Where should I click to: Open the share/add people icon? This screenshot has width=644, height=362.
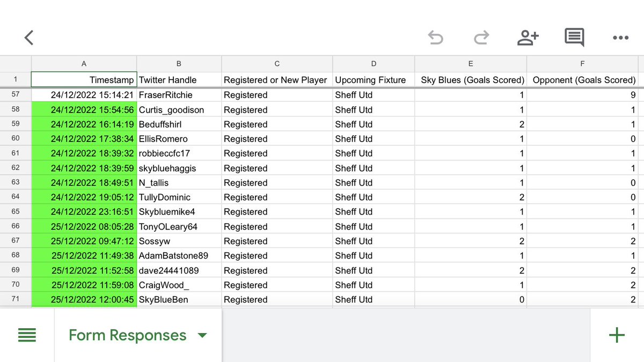tap(528, 38)
